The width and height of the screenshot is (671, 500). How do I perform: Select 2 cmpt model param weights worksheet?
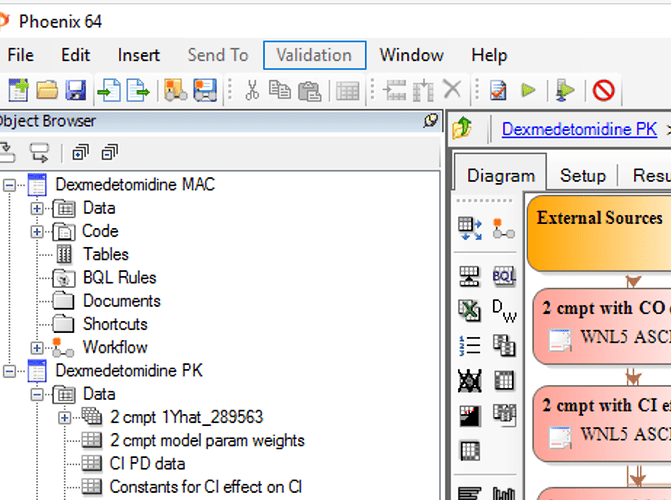pos(207,440)
